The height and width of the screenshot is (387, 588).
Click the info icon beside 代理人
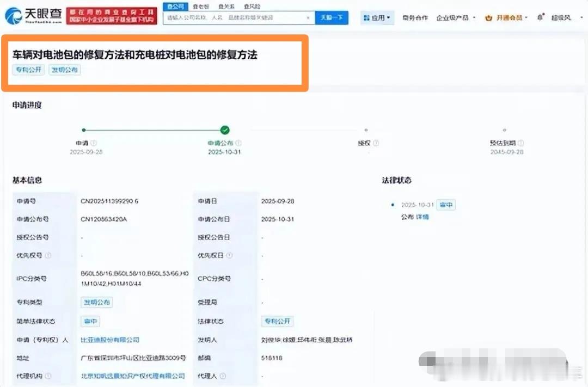pos(223,376)
